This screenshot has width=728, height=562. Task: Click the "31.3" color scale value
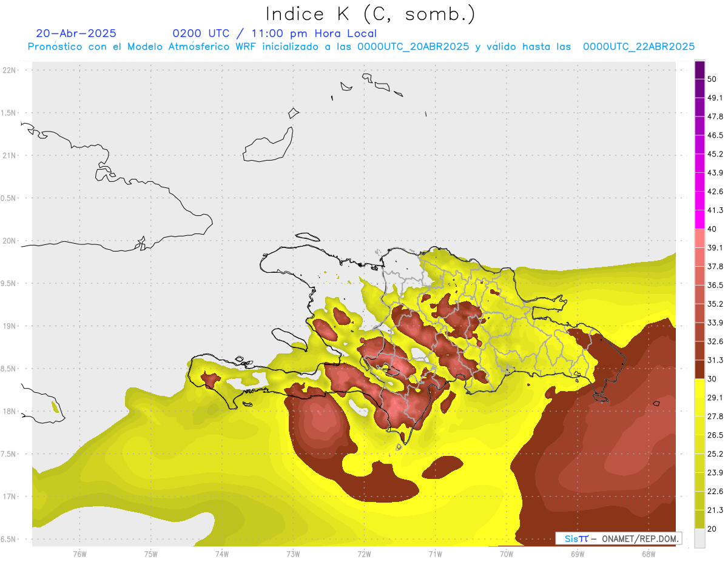click(x=715, y=360)
